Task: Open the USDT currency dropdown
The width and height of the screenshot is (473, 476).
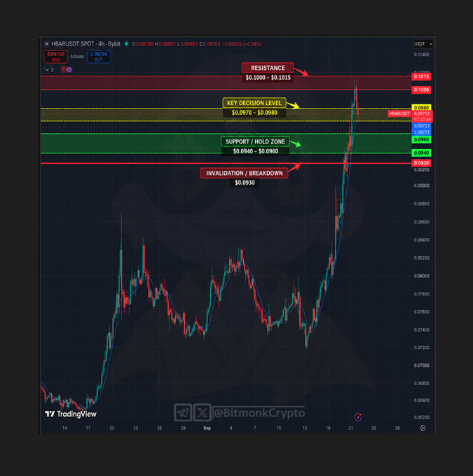Action: [x=423, y=44]
